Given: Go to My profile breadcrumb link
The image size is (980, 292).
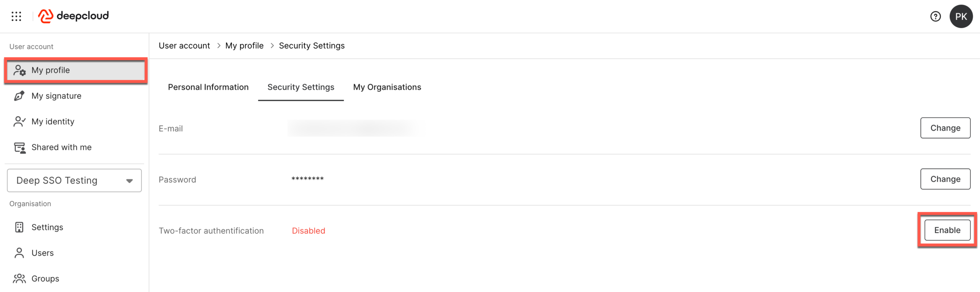Looking at the screenshot, I should point(244,46).
